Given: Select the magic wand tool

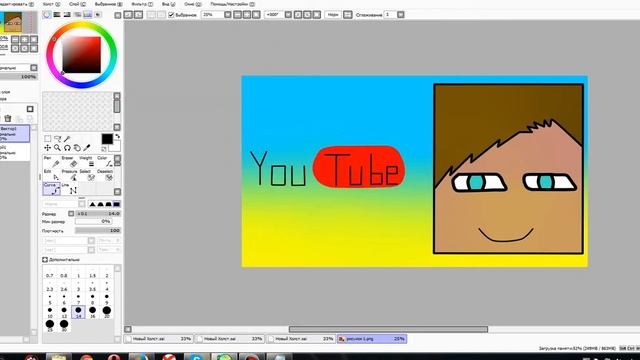Looking at the screenshot, I should pyautogui.click(x=67, y=139).
